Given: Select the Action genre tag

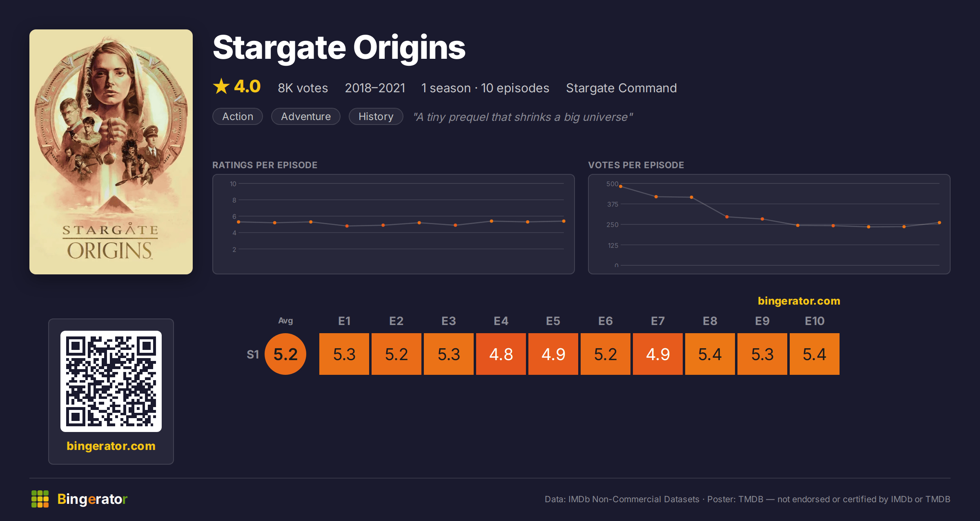Looking at the screenshot, I should [238, 116].
